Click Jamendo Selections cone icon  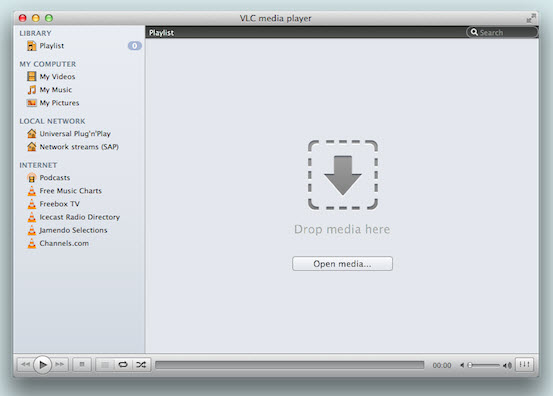(32, 230)
